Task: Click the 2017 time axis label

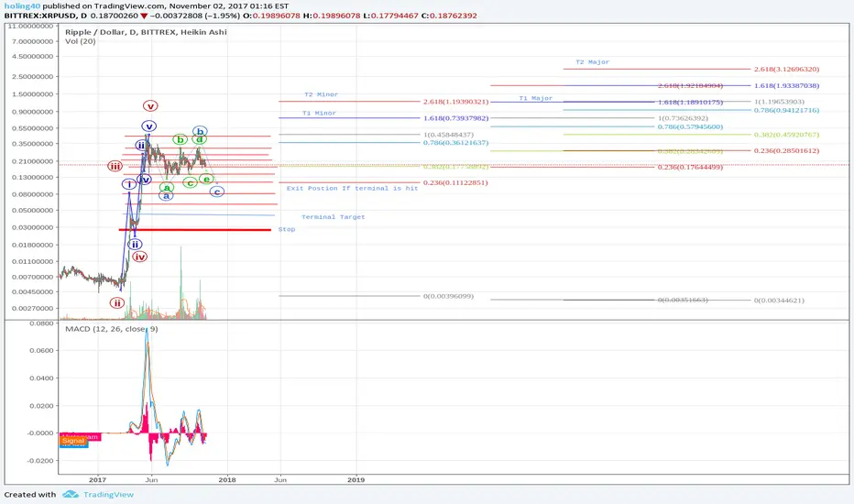Action: (x=97, y=479)
